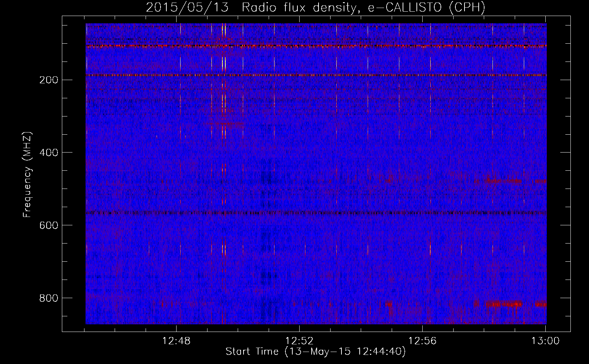Select the 'Frequency (MHZ)' axis label
Screen dimensions: 589x364
(27, 175)
